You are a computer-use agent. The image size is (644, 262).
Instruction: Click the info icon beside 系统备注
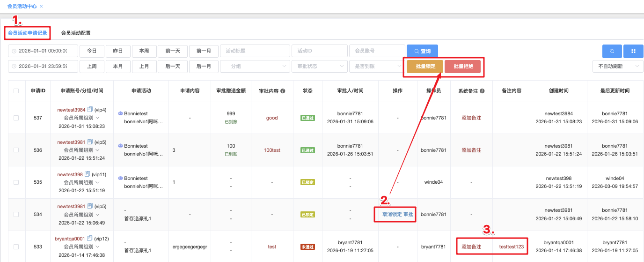482,91
